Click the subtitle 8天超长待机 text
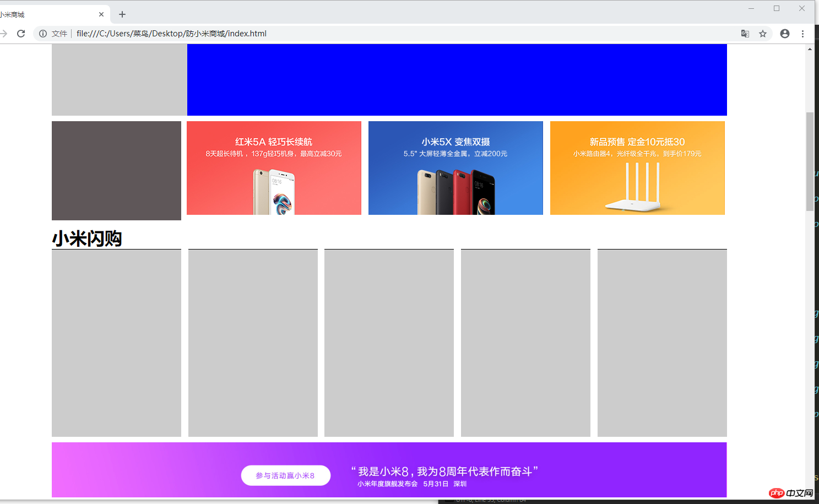Viewport: 819px width, 504px height. pyautogui.click(x=274, y=154)
